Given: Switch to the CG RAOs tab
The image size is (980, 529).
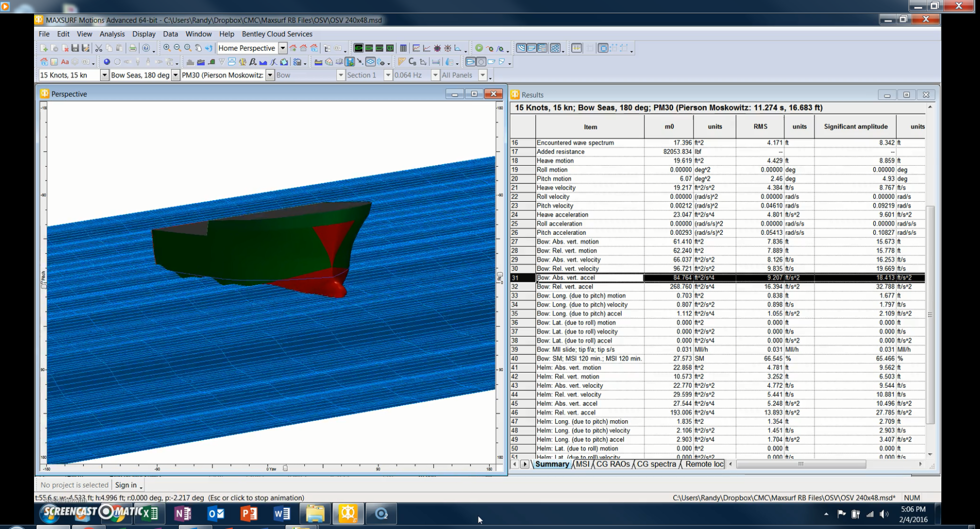Looking at the screenshot, I should [613, 464].
